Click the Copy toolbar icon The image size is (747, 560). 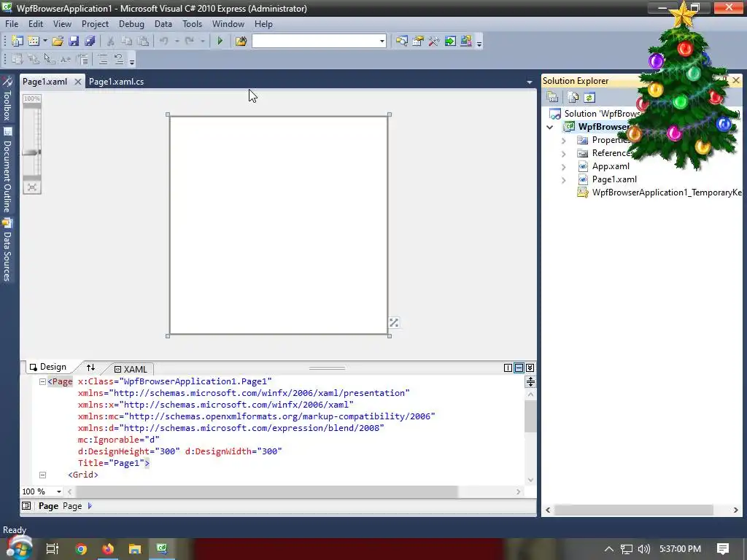point(127,42)
